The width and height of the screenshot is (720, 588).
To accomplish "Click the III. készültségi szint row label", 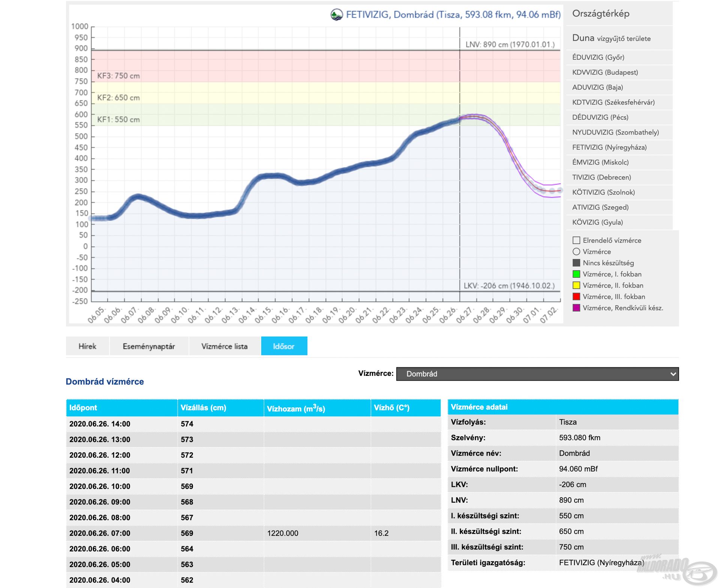I will click(487, 547).
